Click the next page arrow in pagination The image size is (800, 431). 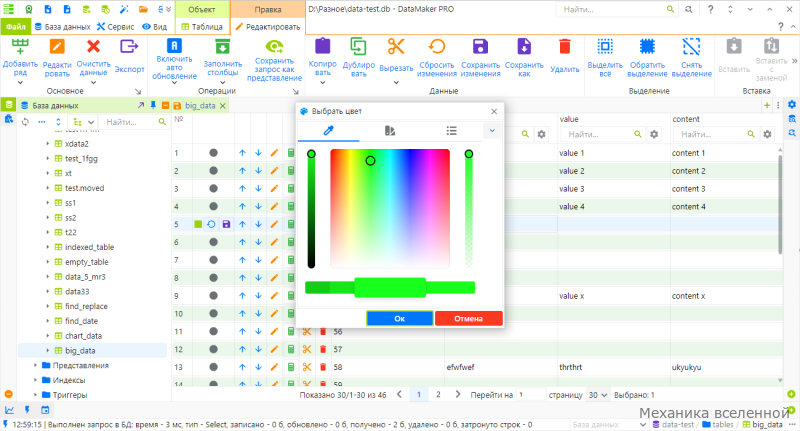coord(458,394)
